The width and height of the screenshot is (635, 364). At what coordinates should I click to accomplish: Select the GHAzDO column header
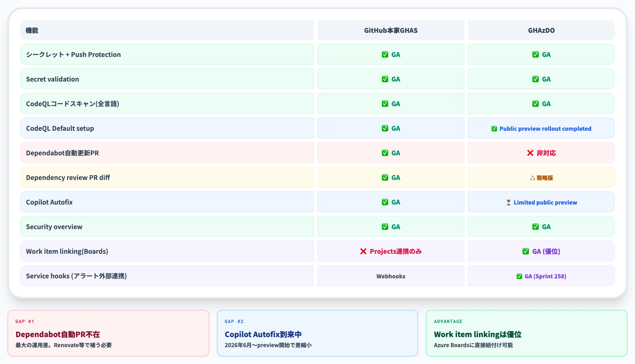(x=541, y=30)
